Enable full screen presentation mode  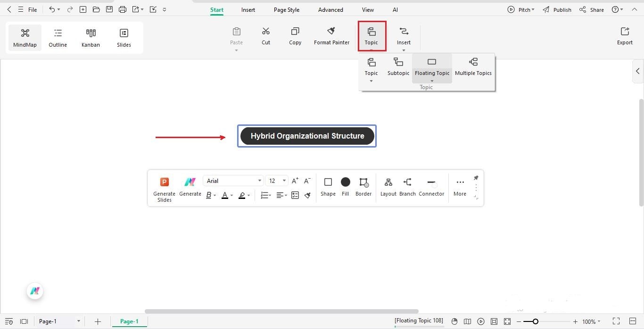(616, 321)
